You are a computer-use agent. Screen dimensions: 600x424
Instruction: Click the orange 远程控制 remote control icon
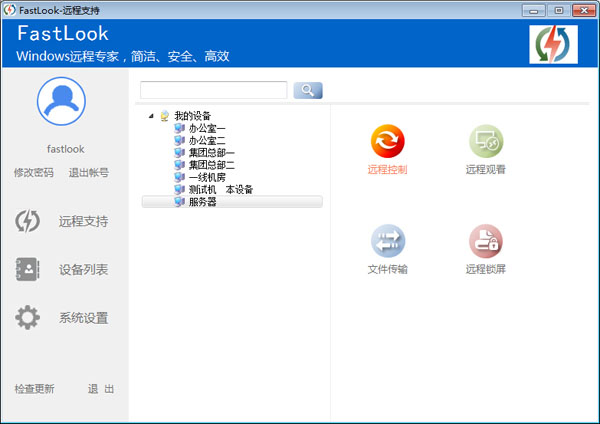click(387, 141)
